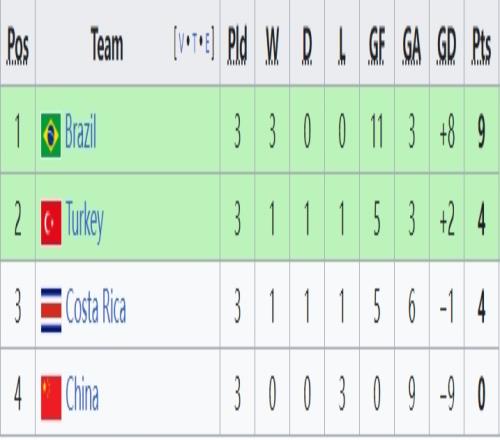Click the D column header
500x440 pixels.
(307, 46)
